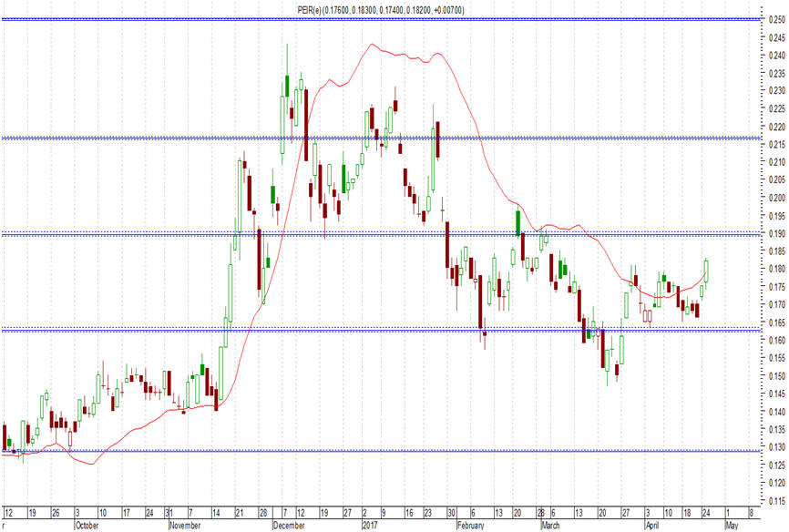Select the December month label
The image size is (789, 532).
(289, 526)
